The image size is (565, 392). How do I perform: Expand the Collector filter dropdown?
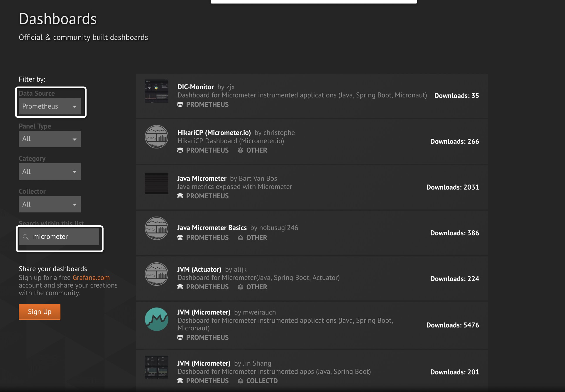(x=50, y=204)
